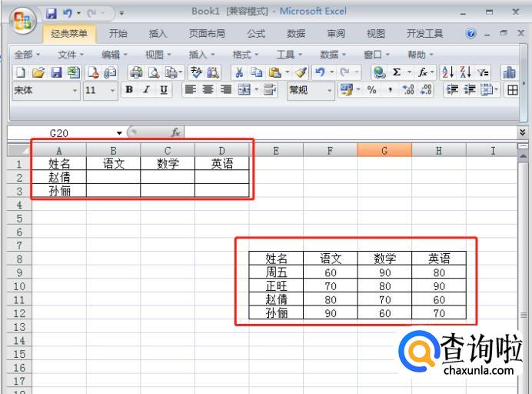
Task: Expand the 文件 menu dropdown
Action: tap(71, 55)
